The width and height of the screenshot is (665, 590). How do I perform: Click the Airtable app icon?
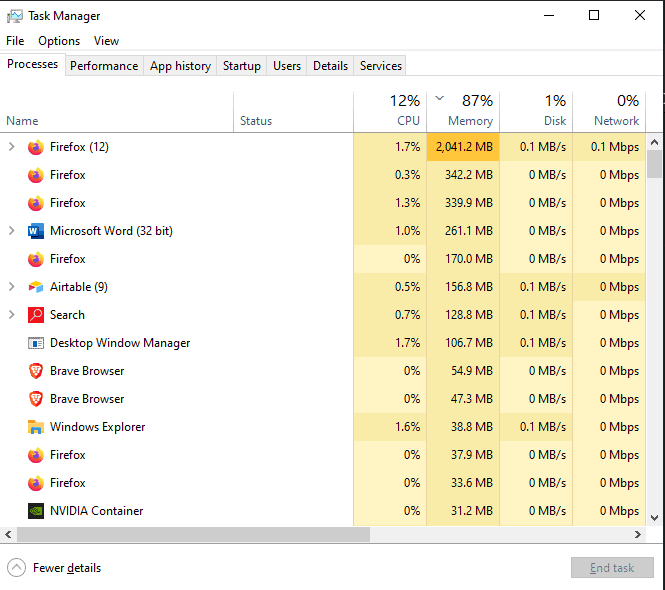coord(36,287)
